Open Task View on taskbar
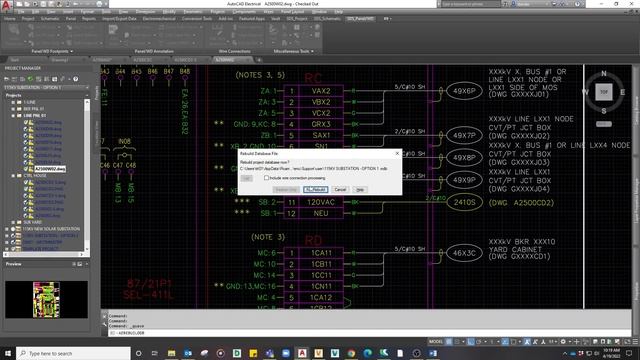This screenshot has height=360, width=640. 155,353
